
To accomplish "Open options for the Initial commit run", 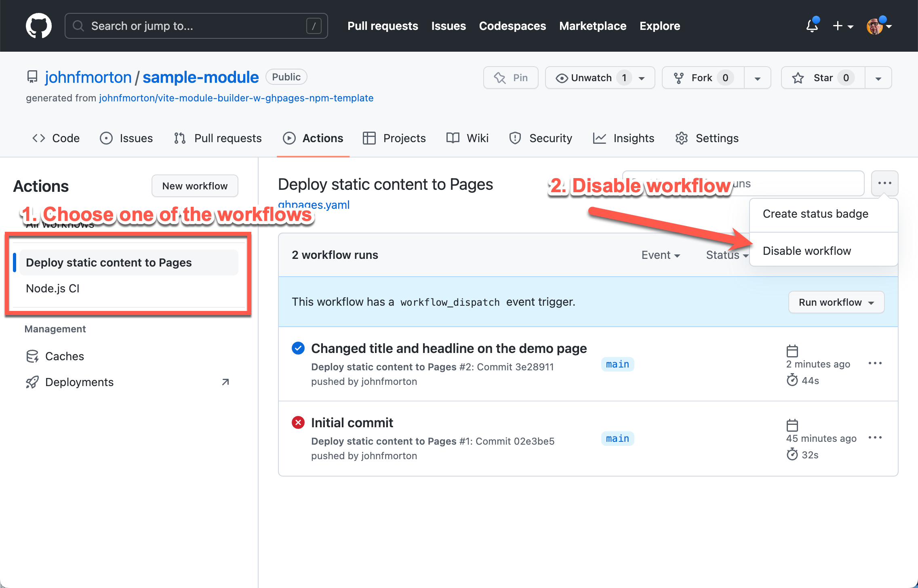I will click(x=875, y=438).
